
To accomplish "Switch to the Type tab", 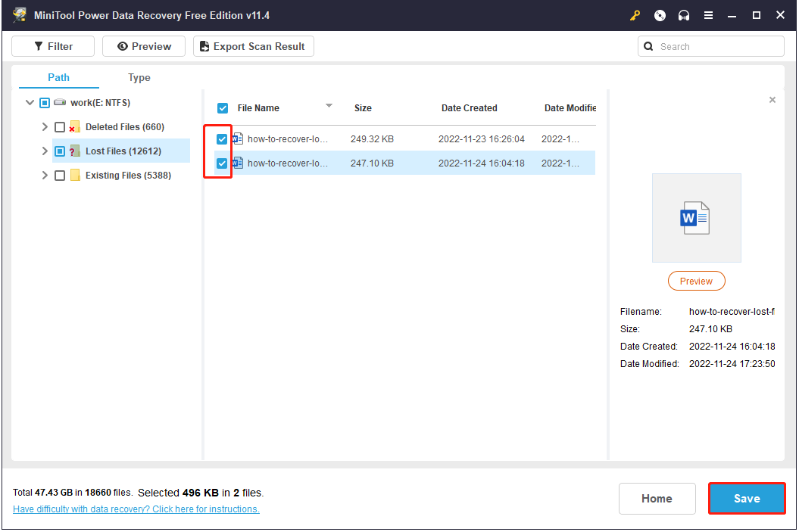I will (x=139, y=77).
